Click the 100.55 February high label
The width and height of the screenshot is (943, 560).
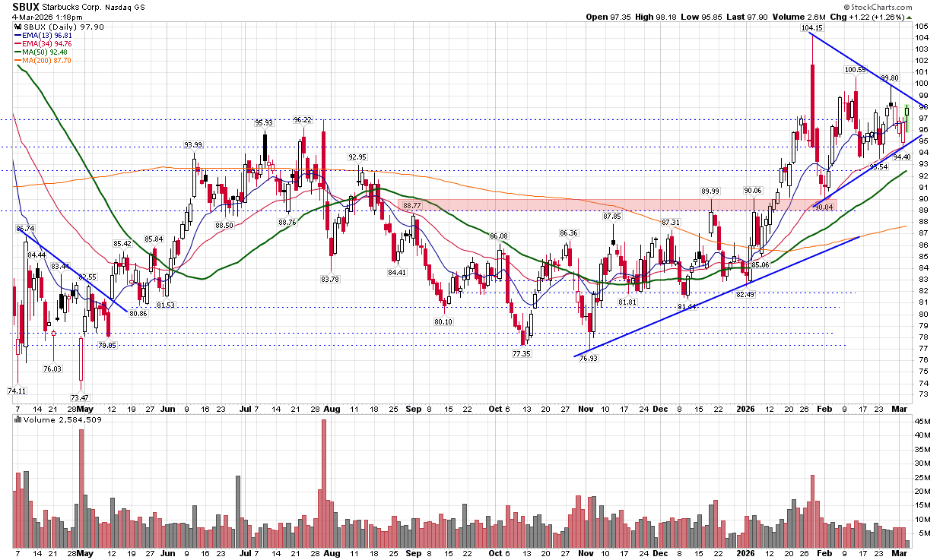(855, 69)
